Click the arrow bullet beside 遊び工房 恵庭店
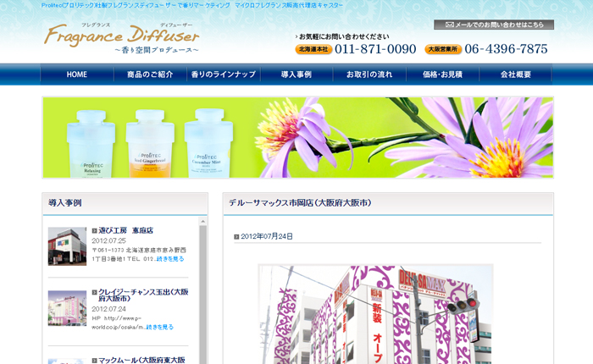 pos(95,230)
